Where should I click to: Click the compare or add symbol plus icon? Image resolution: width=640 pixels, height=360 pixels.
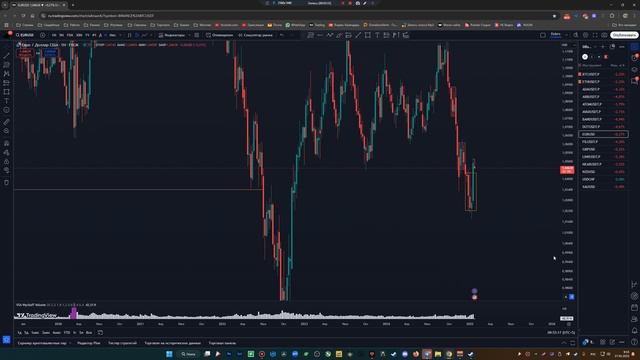tap(42, 35)
